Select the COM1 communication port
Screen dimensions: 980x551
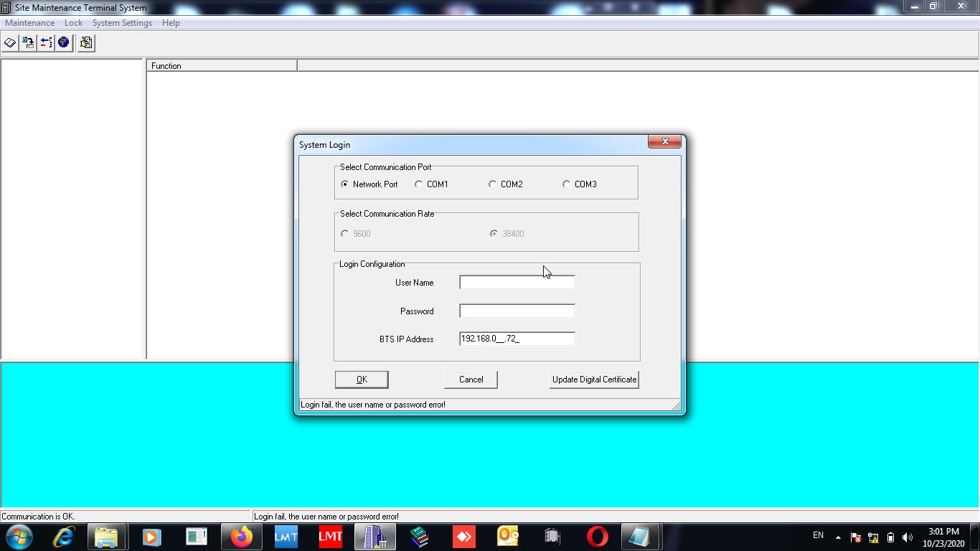point(419,184)
